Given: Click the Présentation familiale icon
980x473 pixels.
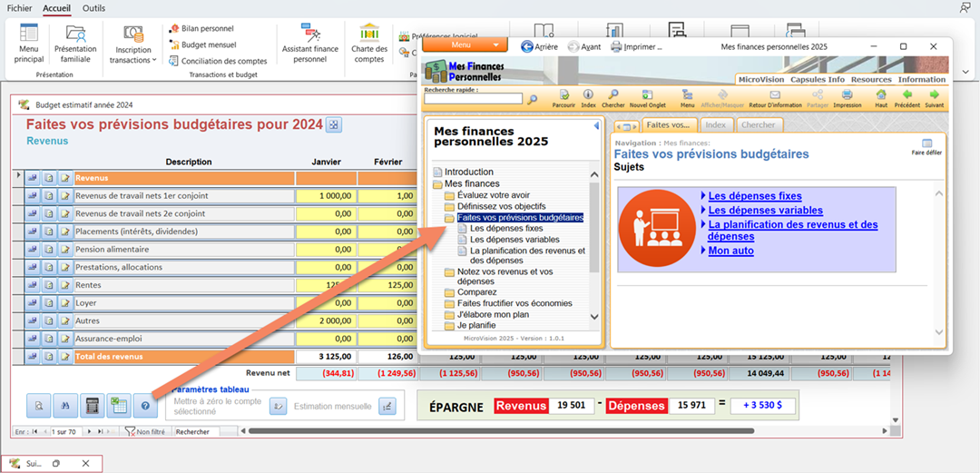Looking at the screenshot, I should click(75, 43).
